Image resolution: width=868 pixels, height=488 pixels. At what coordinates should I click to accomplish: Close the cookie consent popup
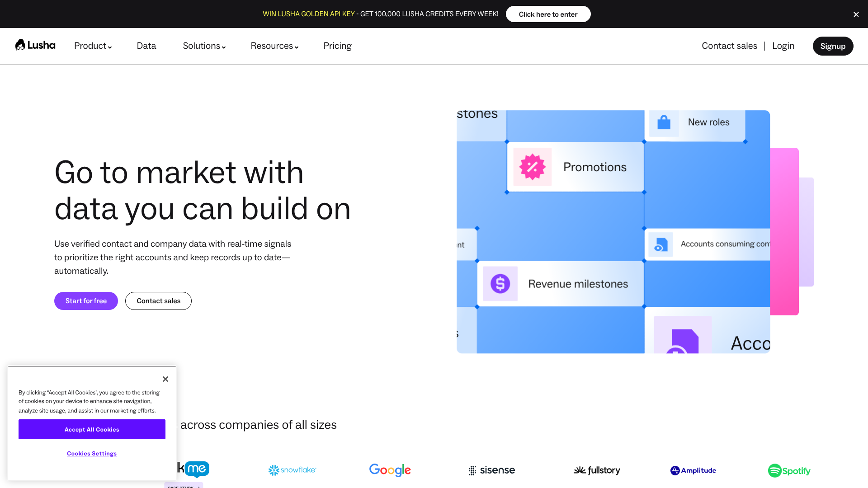(165, 379)
